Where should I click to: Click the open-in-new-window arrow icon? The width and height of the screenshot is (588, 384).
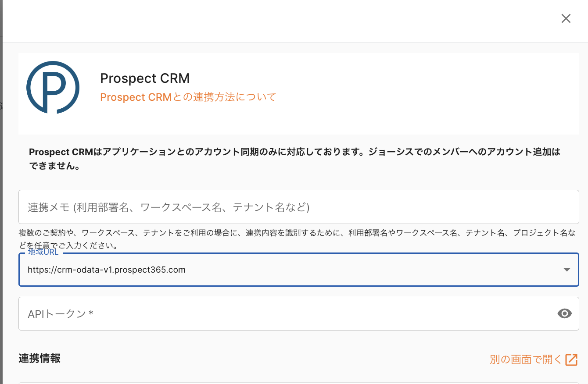click(x=571, y=360)
